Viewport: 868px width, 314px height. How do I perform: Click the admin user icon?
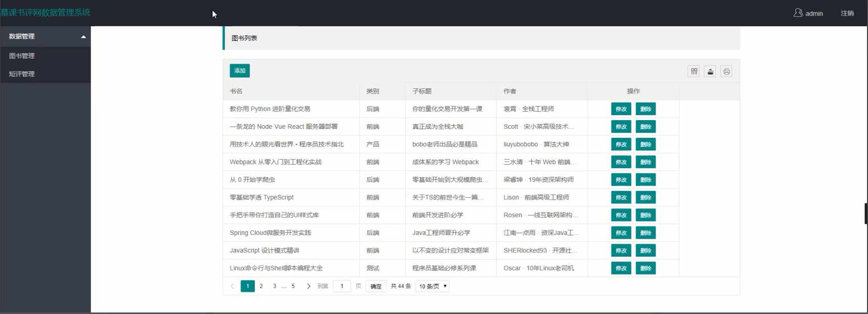coord(798,13)
